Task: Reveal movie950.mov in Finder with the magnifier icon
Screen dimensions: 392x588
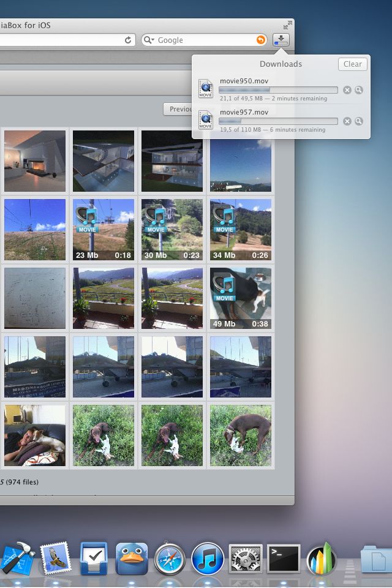Action: [359, 90]
